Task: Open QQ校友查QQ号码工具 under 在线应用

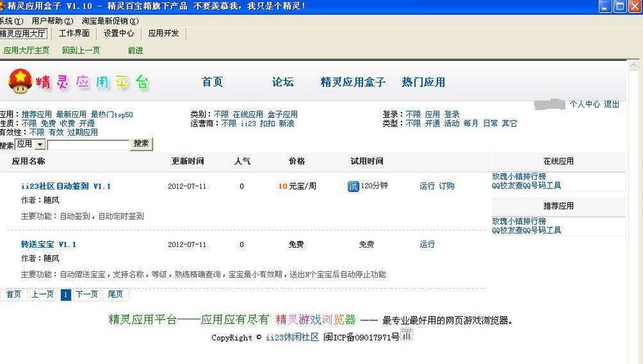Action: (x=526, y=186)
